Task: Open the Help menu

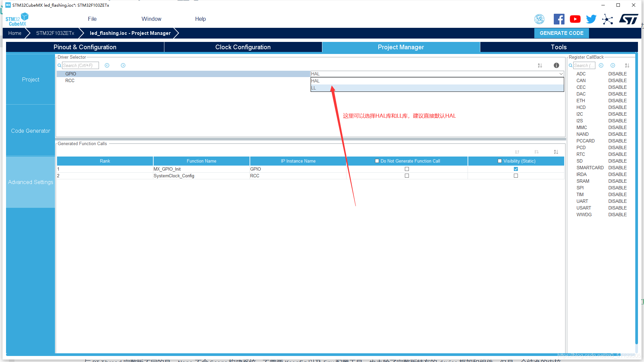Action: (x=201, y=19)
